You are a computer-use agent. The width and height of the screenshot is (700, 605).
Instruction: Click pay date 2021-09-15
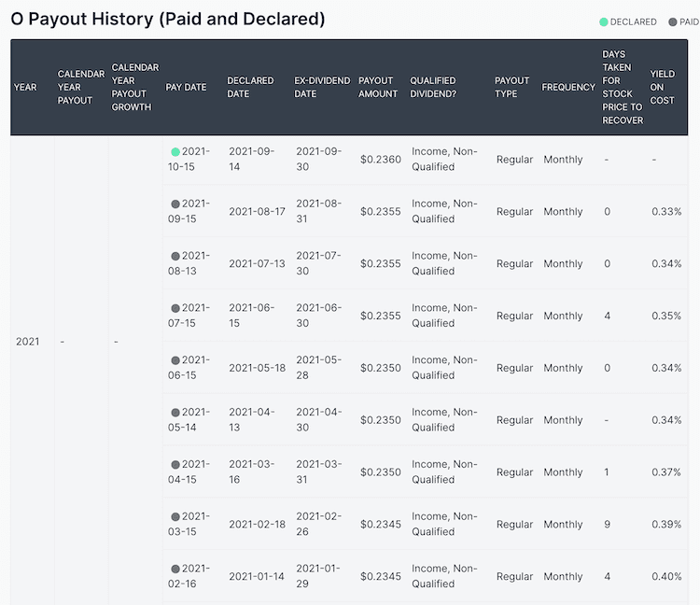(189, 211)
